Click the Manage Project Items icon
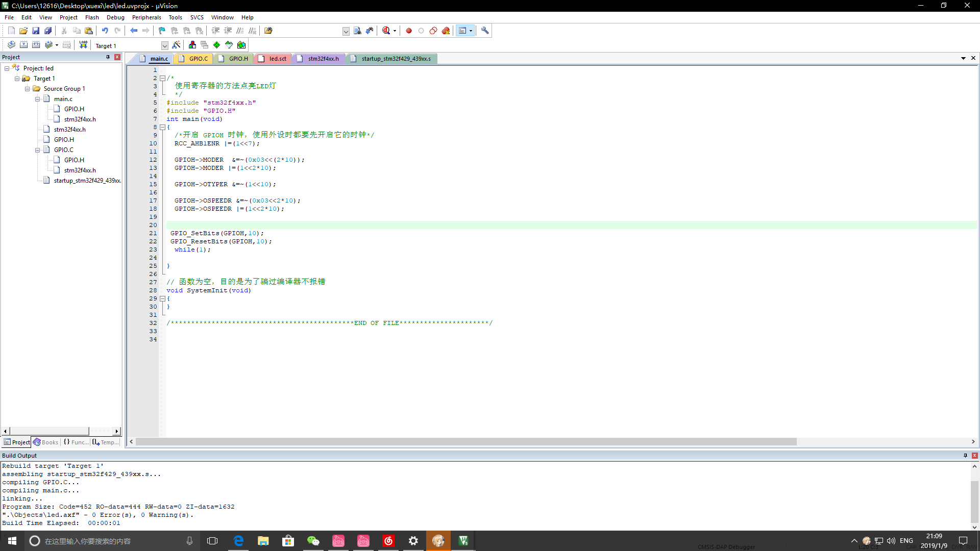The image size is (980, 551). click(192, 45)
